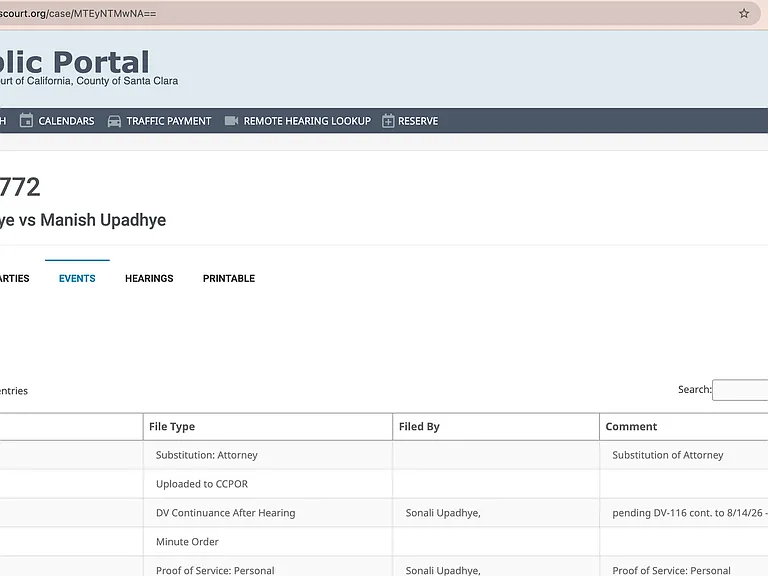Open the TRAFFIC PAYMENT menu item

pos(168,121)
